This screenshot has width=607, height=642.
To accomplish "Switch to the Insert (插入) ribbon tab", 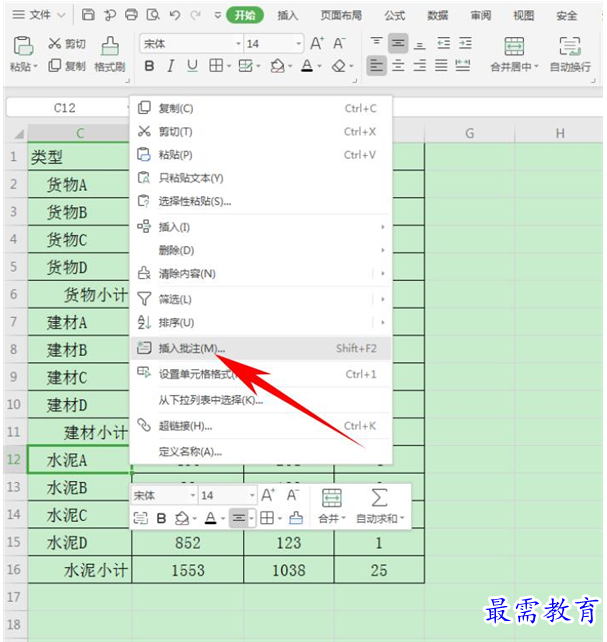I will (287, 16).
